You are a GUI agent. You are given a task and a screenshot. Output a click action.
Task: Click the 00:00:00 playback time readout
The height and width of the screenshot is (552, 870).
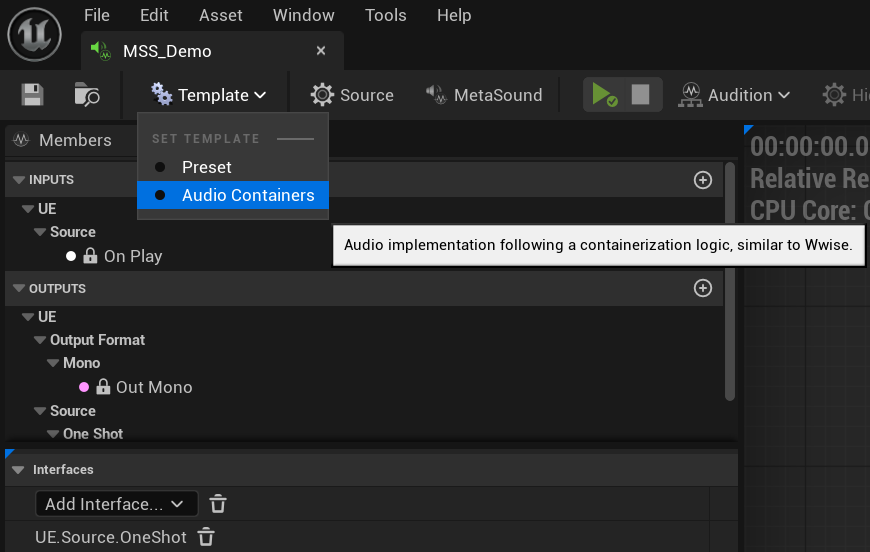[810, 146]
